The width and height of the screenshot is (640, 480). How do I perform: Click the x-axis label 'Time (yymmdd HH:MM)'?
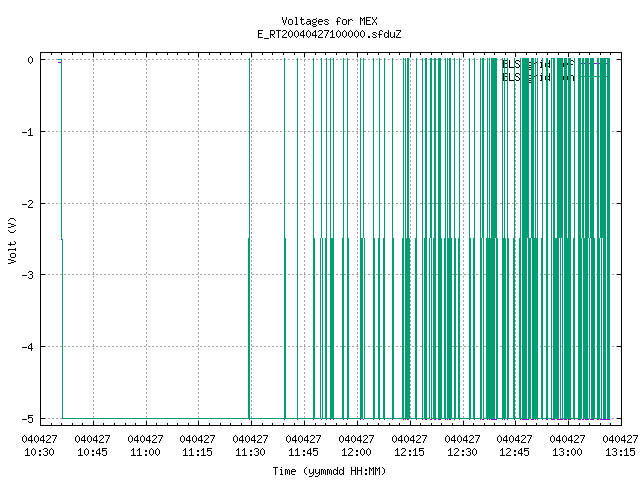click(329, 471)
